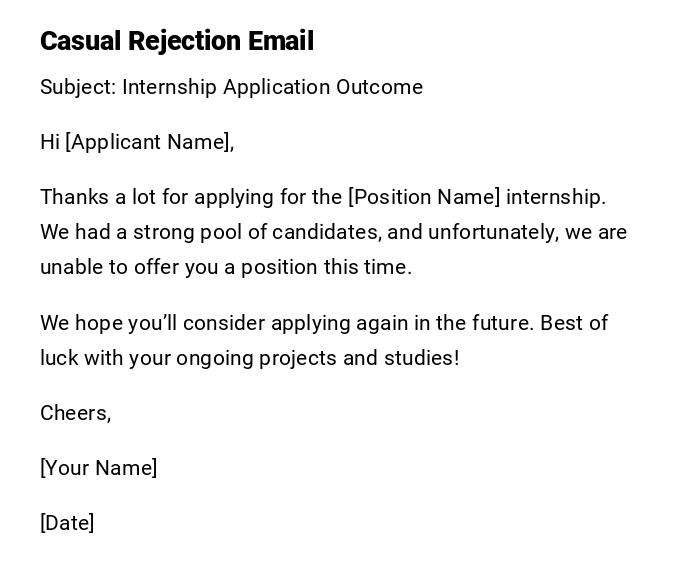The width and height of the screenshot is (700, 586).
Task: Select the [Applicant Name] placeholder
Action: click(149, 142)
